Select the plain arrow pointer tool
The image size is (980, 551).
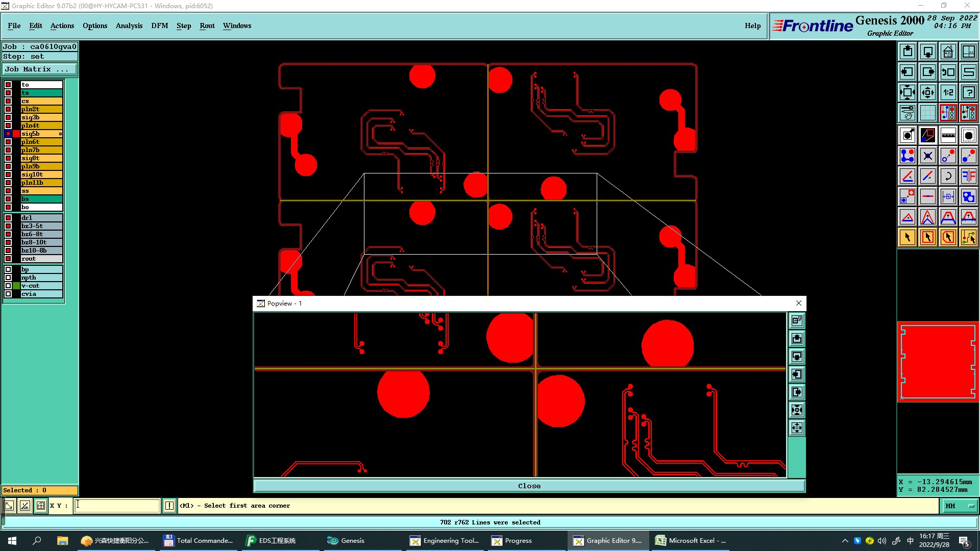tap(907, 237)
